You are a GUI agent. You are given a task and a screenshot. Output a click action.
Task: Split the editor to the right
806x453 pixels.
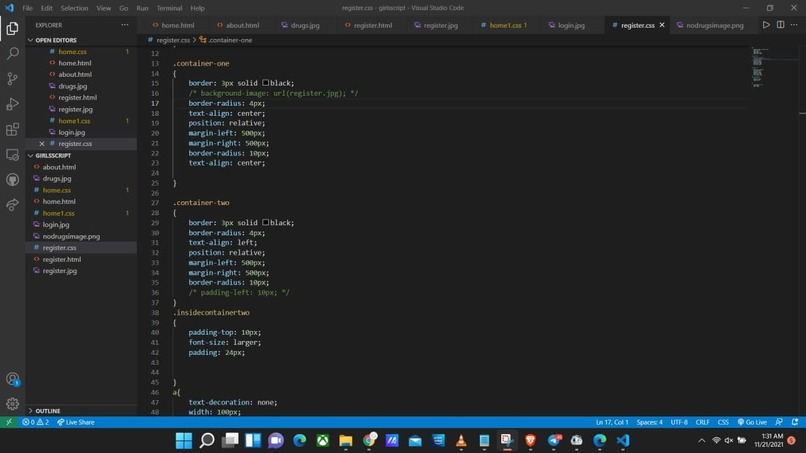(x=780, y=25)
